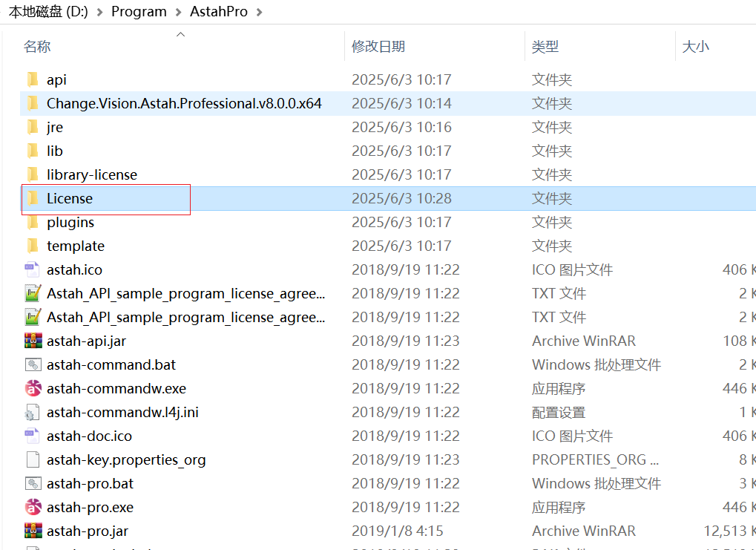Viewport: 756px width, 550px height.
Task: Click 配置设置 type of astah-commandw.l4j.ini
Action: click(559, 413)
